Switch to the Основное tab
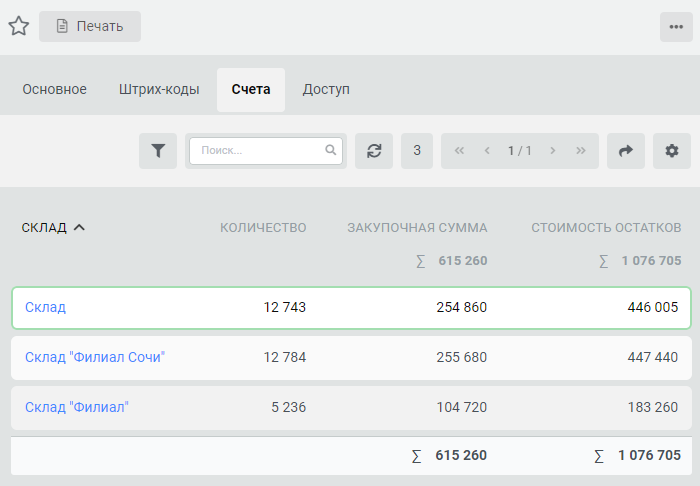700x486 pixels. click(54, 89)
